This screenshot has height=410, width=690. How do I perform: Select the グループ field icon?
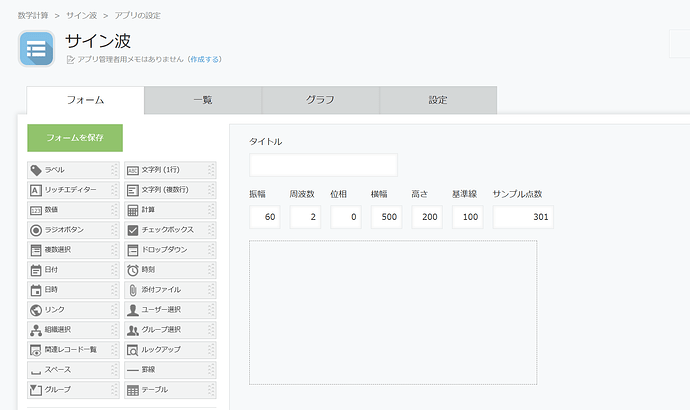tap(36, 390)
